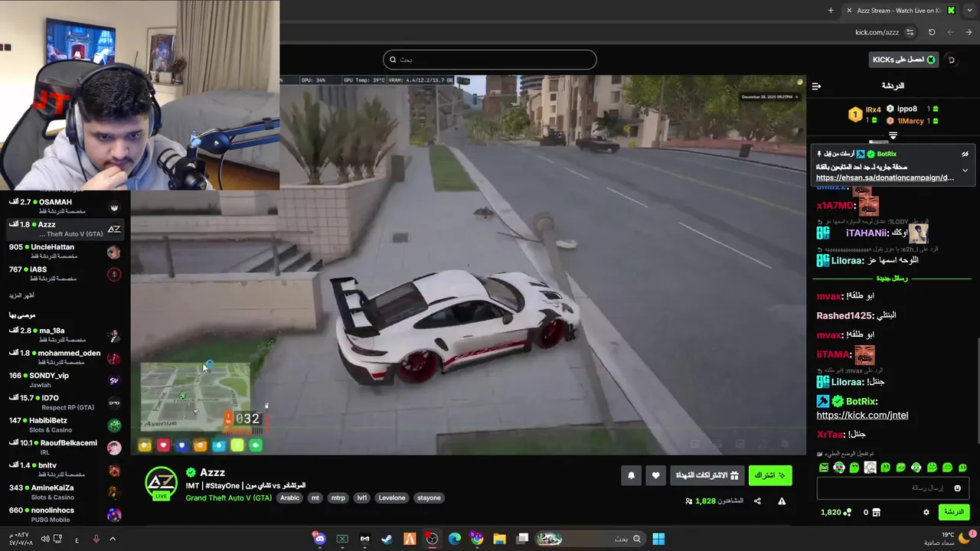The width and height of the screenshot is (980, 551).
Task: Click the mtrp tag
Action: [338, 498]
